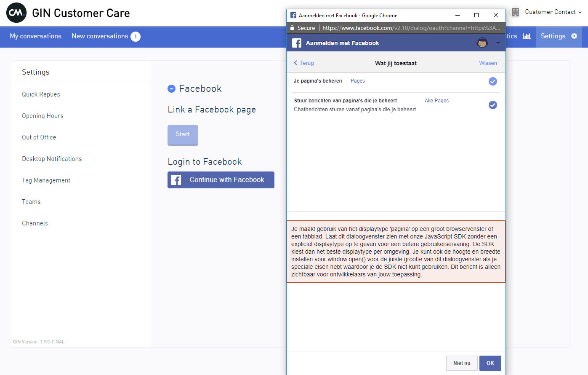Click Niet nu button
The width and height of the screenshot is (588, 375).
click(x=462, y=363)
